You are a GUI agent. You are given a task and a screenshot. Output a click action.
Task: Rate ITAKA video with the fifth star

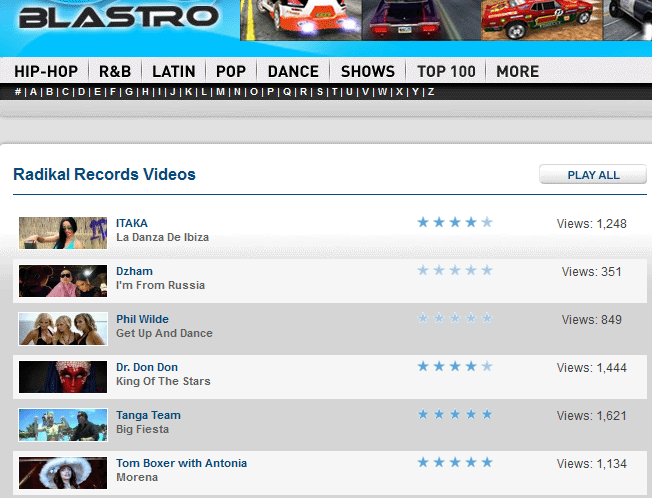487,223
